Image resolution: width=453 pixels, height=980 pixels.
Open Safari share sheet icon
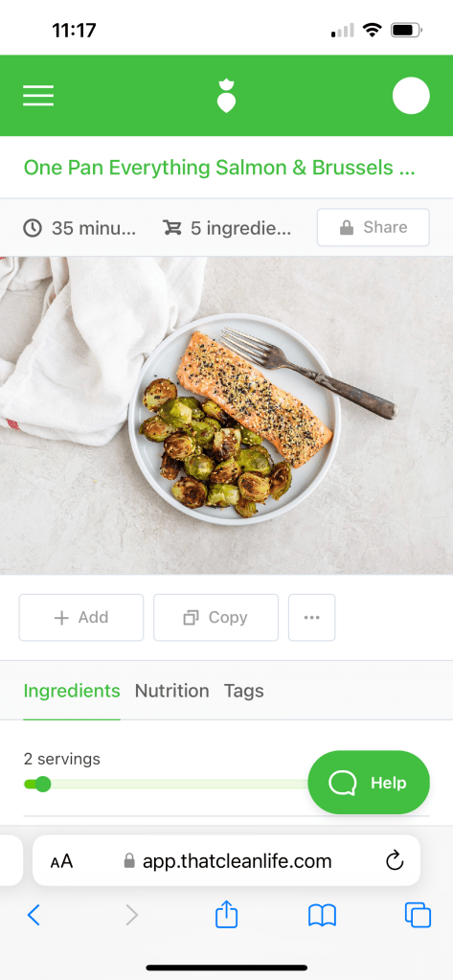tap(226, 914)
